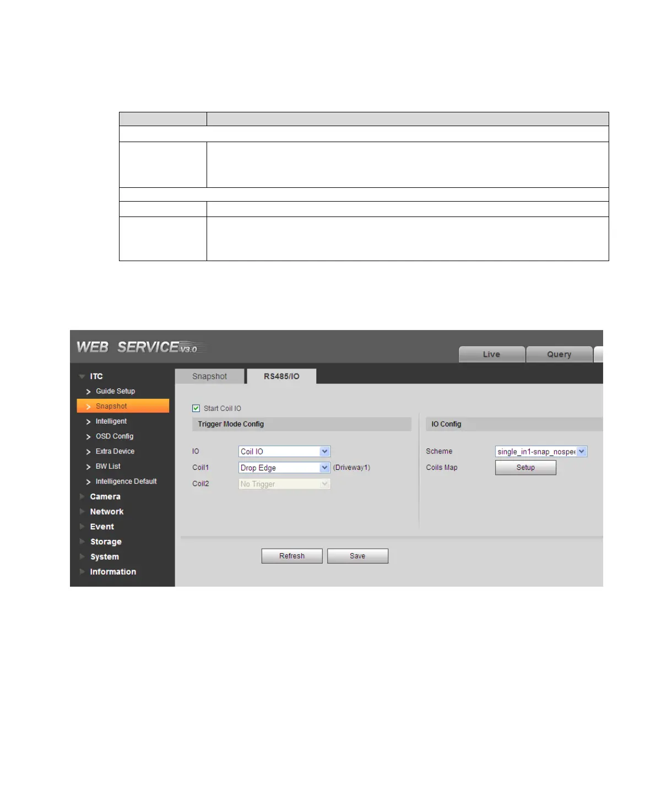Expand the Storage section

coord(106,542)
